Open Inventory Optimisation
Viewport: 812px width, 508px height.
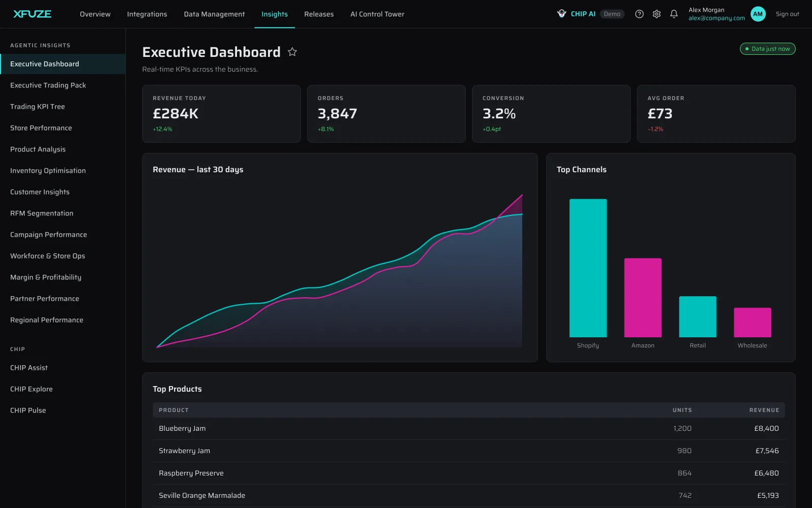click(63, 171)
